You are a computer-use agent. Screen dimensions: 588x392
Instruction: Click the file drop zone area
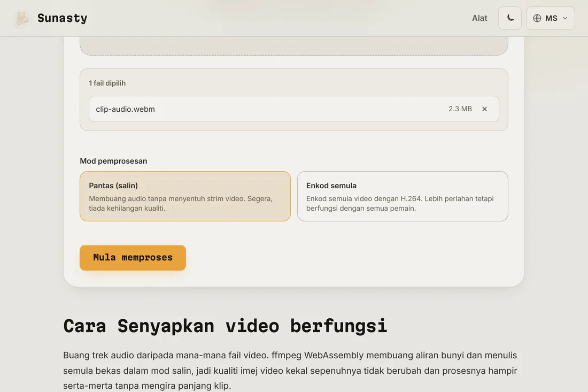coord(293,46)
